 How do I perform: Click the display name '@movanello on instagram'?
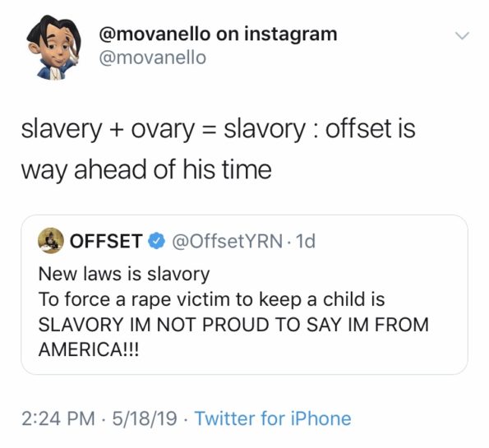coord(218,35)
